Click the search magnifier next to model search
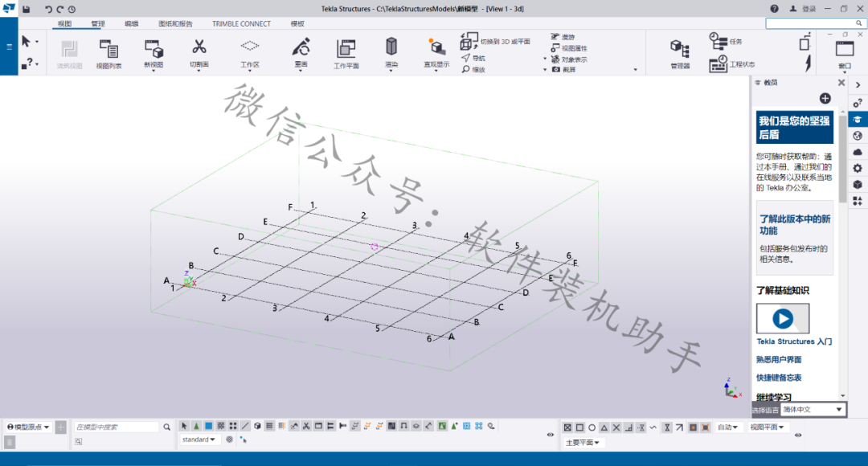The width and height of the screenshot is (868, 466). click(x=166, y=427)
